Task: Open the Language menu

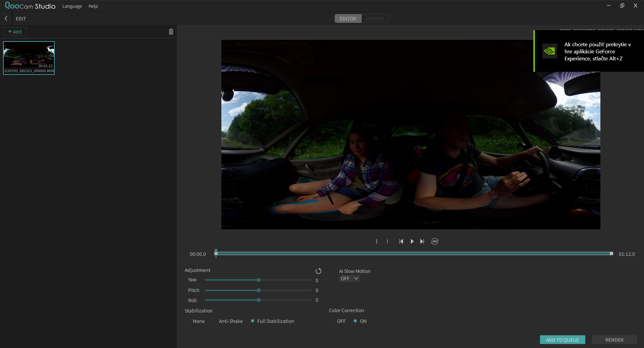Action: [72, 6]
